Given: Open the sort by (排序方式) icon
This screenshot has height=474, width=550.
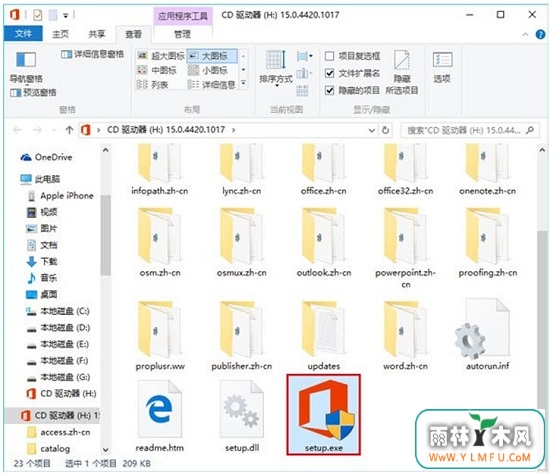Looking at the screenshot, I should pos(276,60).
